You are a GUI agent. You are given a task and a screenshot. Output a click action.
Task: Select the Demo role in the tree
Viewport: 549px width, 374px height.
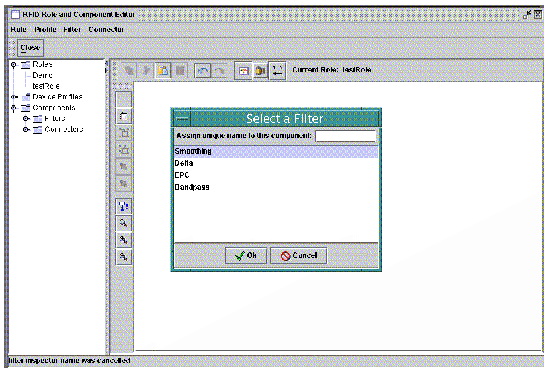tap(42, 75)
